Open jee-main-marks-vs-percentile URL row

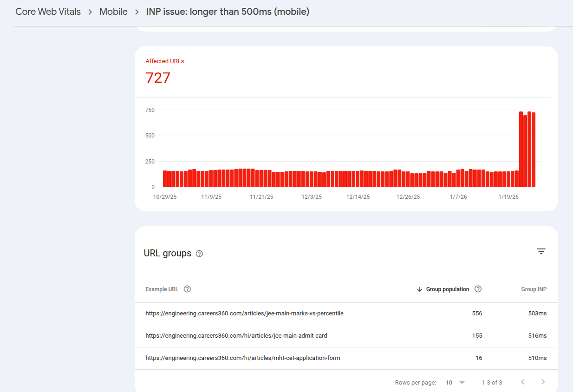[x=244, y=314]
